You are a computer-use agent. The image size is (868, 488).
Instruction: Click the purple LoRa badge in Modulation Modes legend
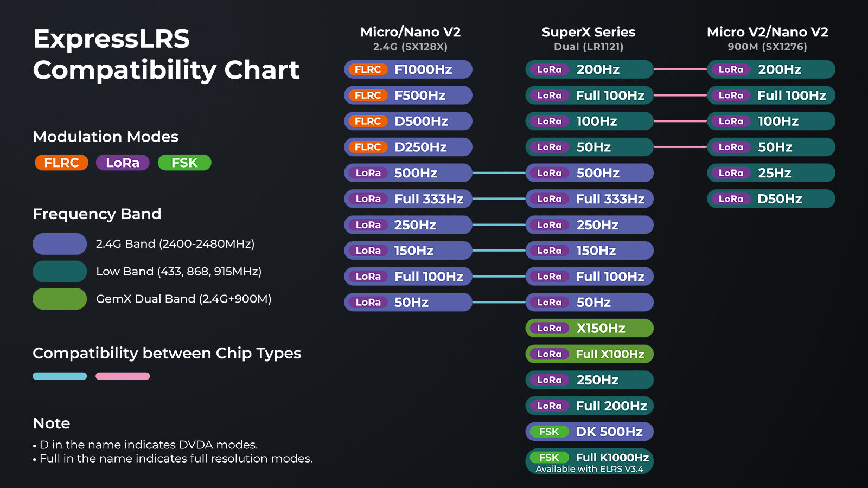pos(123,163)
